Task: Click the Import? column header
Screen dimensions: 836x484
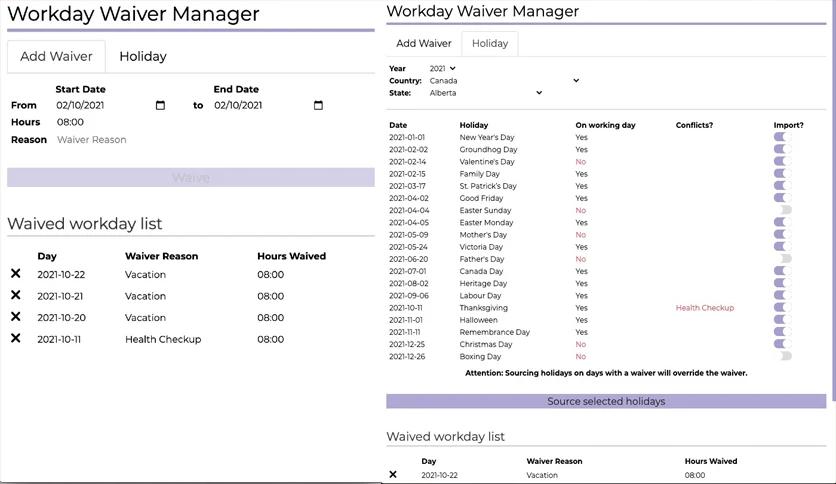Action: tap(789, 125)
